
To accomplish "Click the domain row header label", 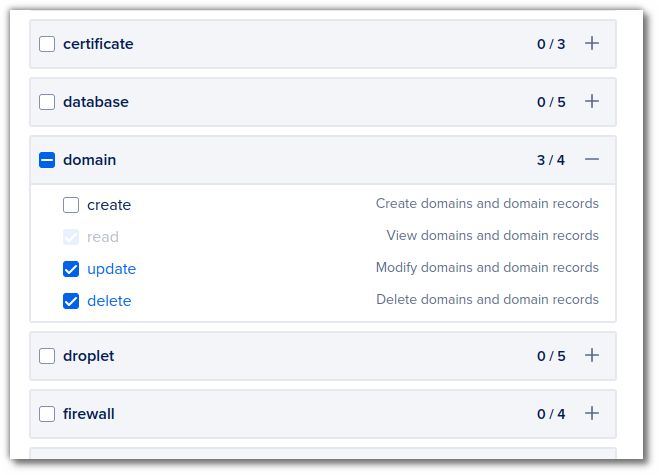I will [x=90, y=160].
